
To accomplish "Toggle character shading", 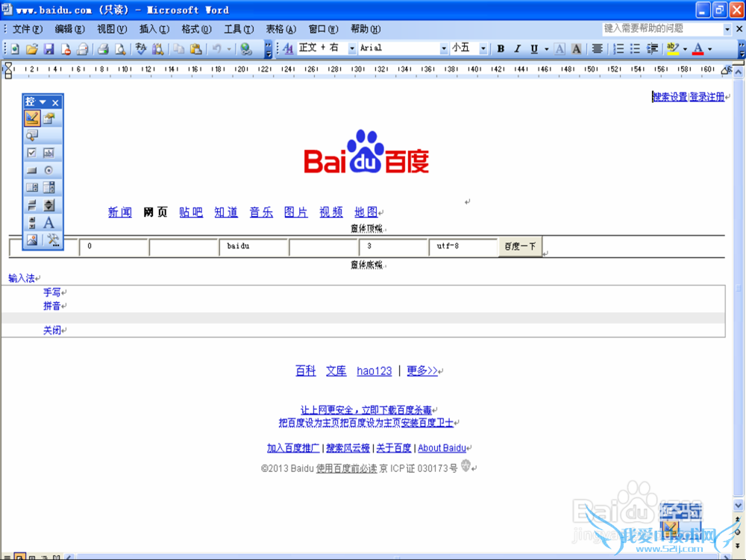I will click(x=576, y=48).
